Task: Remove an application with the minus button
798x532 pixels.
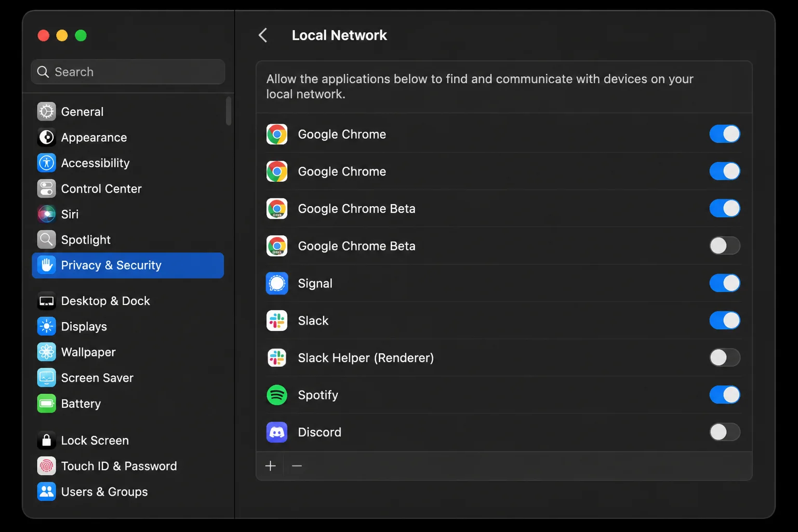Action: pos(297,466)
